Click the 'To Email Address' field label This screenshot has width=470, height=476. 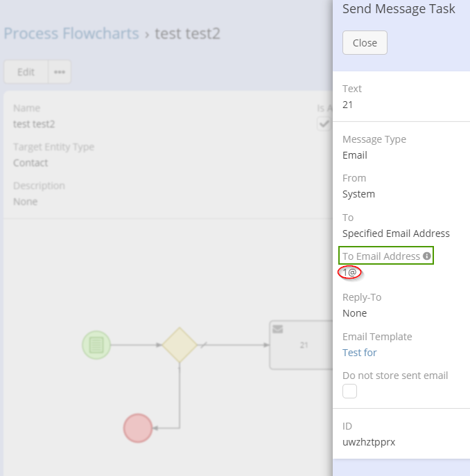381,256
